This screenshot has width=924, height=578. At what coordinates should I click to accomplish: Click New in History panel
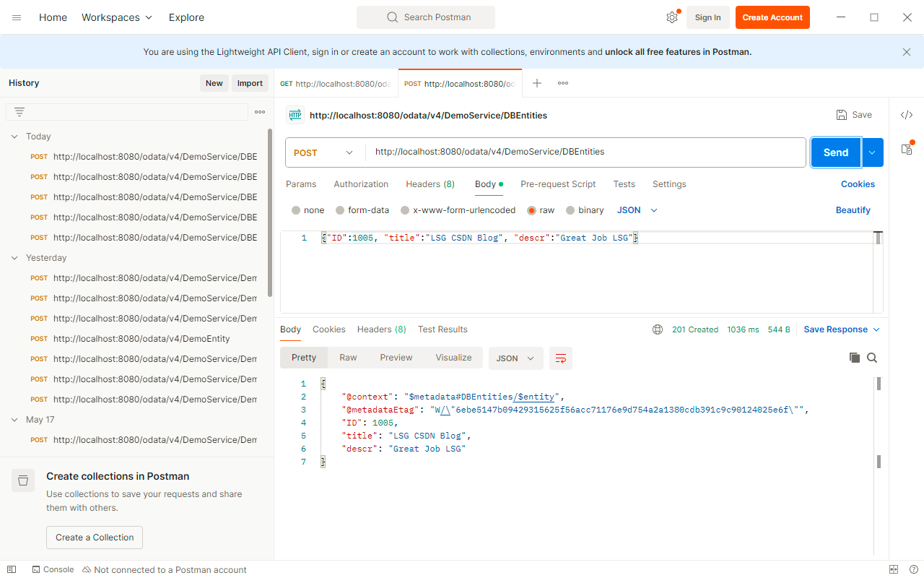pyautogui.click(x=214, y=83)
